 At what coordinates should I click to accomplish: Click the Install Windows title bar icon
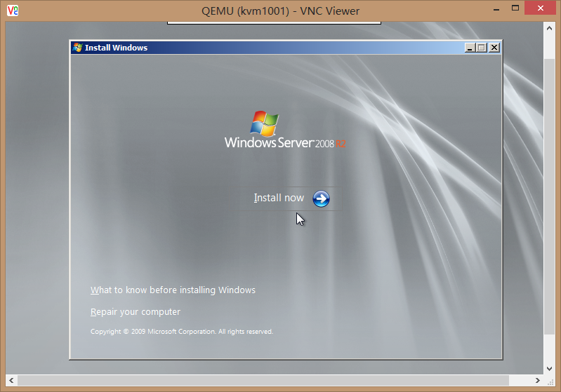coord(77,48)
